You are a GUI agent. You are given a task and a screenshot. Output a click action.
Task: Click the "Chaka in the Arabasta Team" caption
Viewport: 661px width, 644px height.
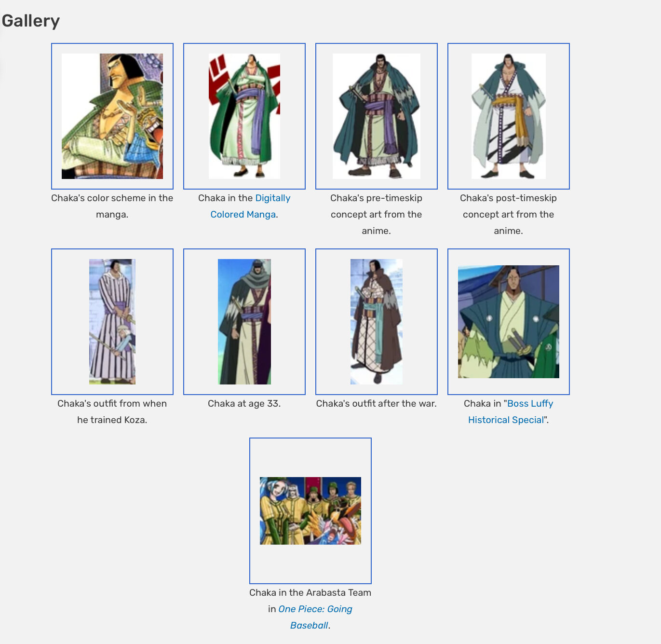click(x=310, y=592)
